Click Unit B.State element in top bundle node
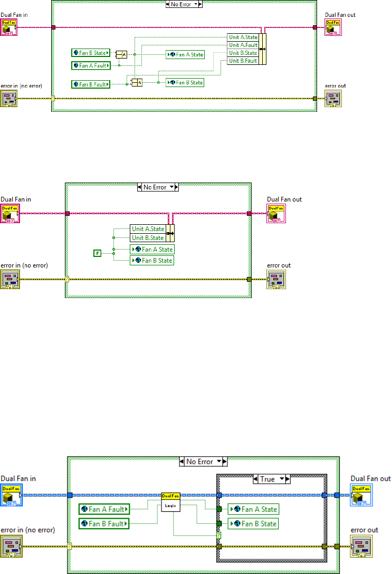Viewport: 392px width, 574px height. pos(243,53)
